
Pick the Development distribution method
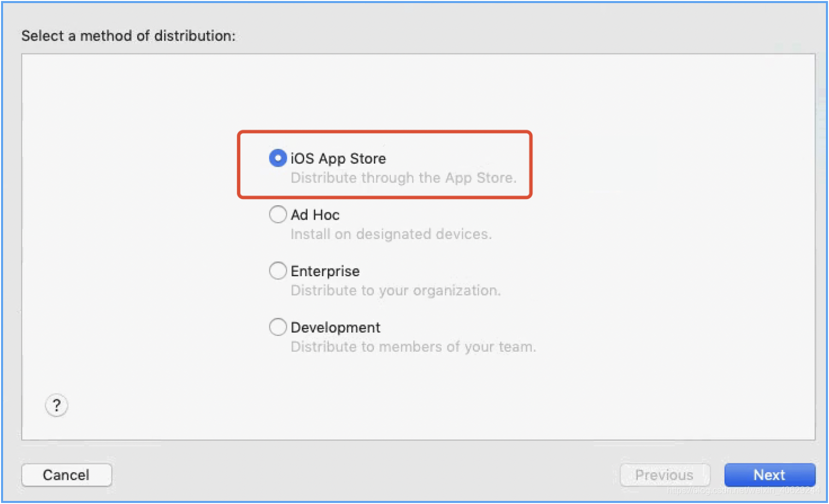(x=278, y=327)
